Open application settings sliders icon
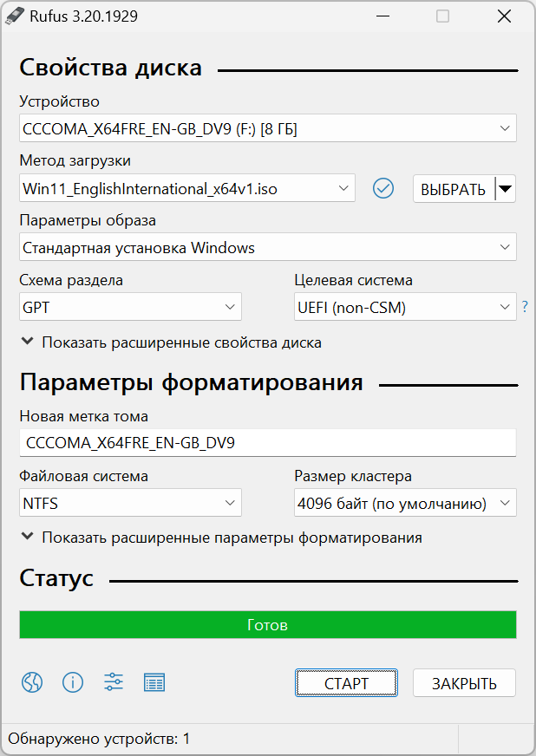The height and width of the screenshot is (756, 536). pyautogui.click(x=114, y=682)
